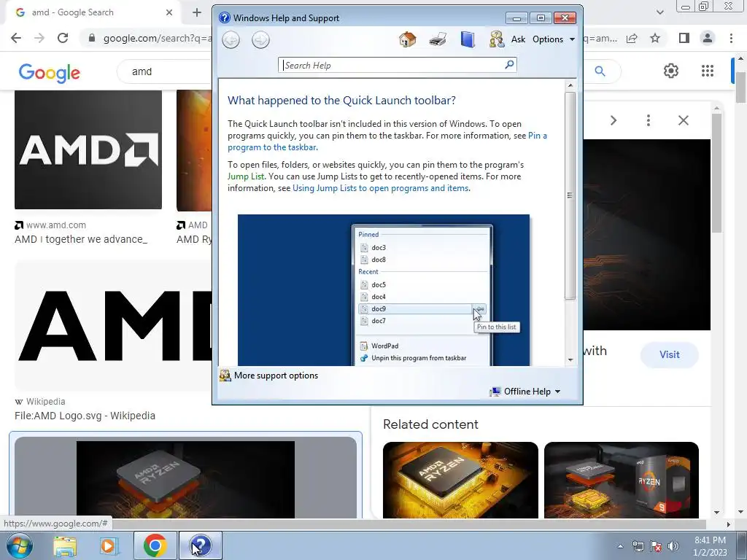Click the Chrome forward arrow
This screenshot has width=747, height=560.
[39, 38]
